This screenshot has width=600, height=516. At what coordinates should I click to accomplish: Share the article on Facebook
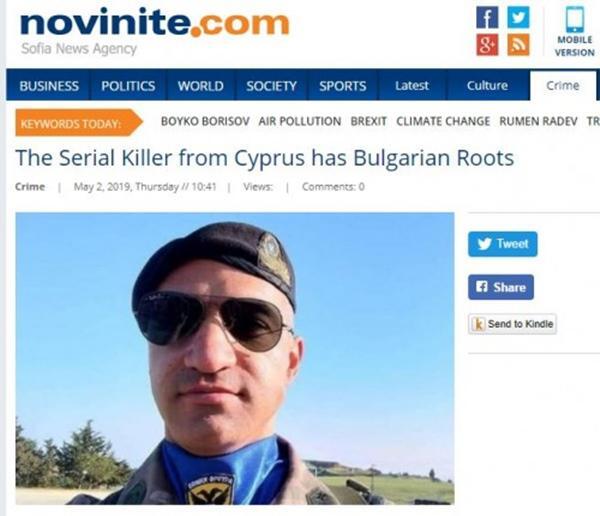point(501,287)
